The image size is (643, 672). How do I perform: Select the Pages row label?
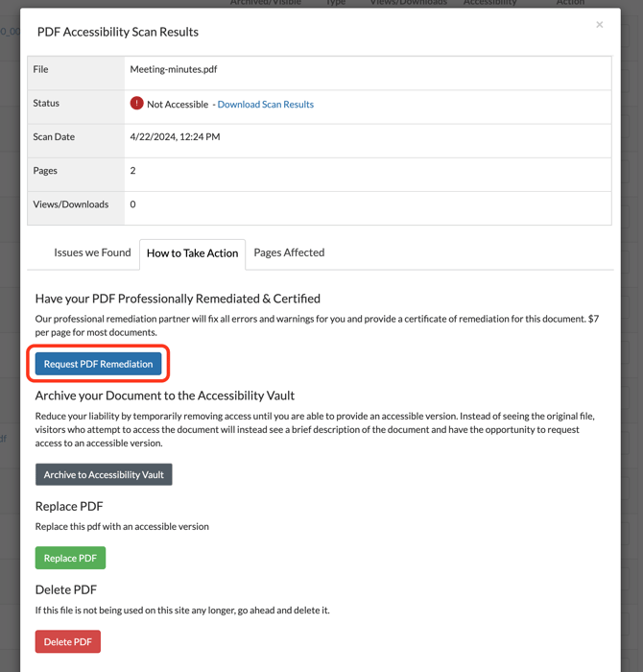(x=45, y=171)
